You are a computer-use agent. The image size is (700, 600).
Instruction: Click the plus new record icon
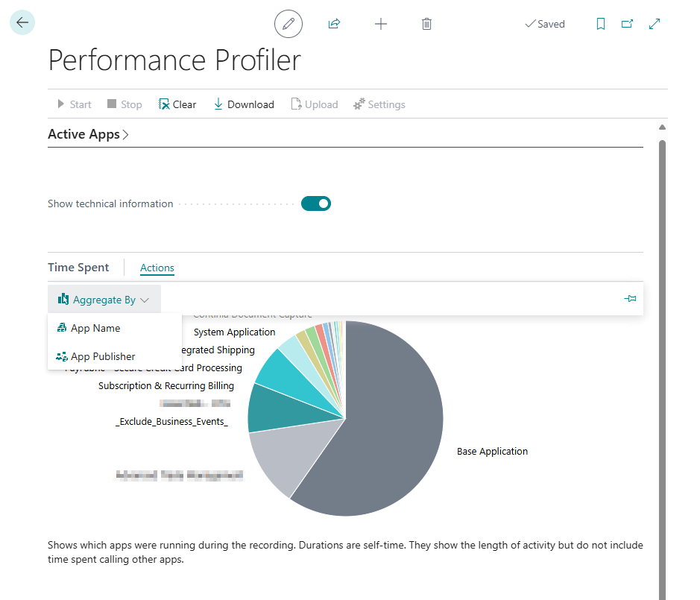[381, 24]
